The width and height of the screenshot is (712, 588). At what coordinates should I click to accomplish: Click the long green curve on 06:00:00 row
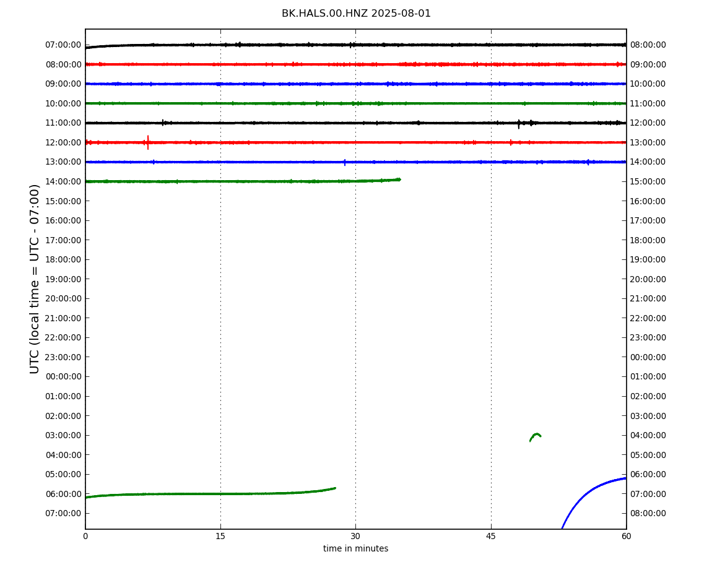coord(211,493)
